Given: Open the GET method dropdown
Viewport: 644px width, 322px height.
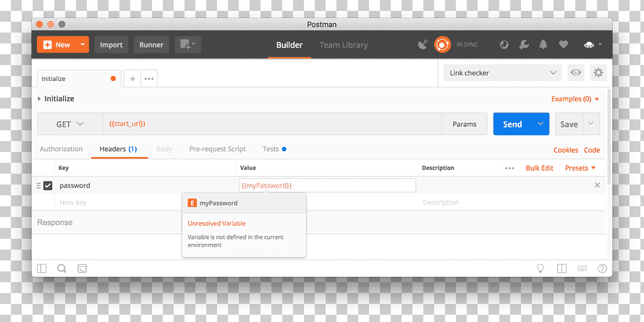Looking at the screenshot, I should point(69,124).
